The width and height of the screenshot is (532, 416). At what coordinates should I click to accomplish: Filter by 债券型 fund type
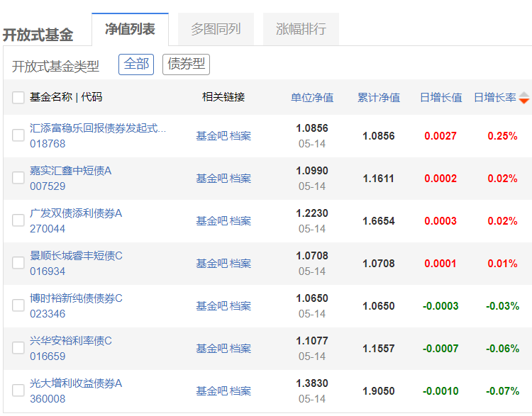click(186, 64)
